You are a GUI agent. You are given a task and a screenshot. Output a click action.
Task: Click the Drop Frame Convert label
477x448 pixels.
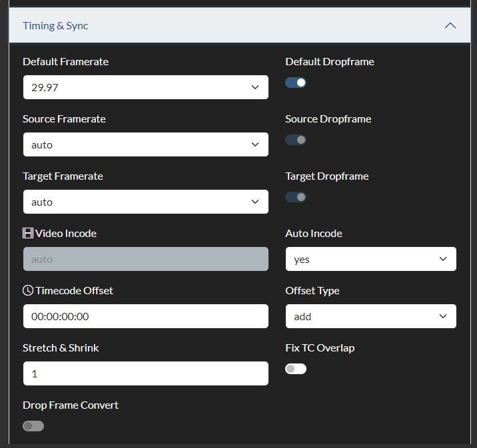tap(71, 405)
